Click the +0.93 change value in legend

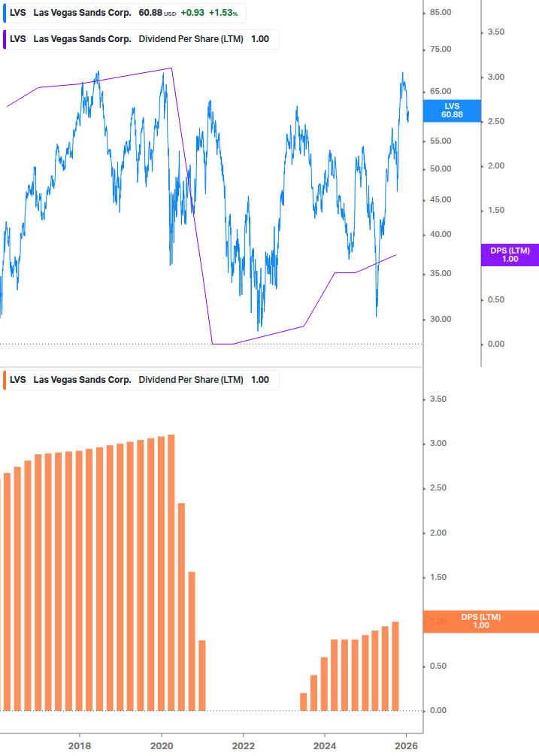click(x=192, y=13)
